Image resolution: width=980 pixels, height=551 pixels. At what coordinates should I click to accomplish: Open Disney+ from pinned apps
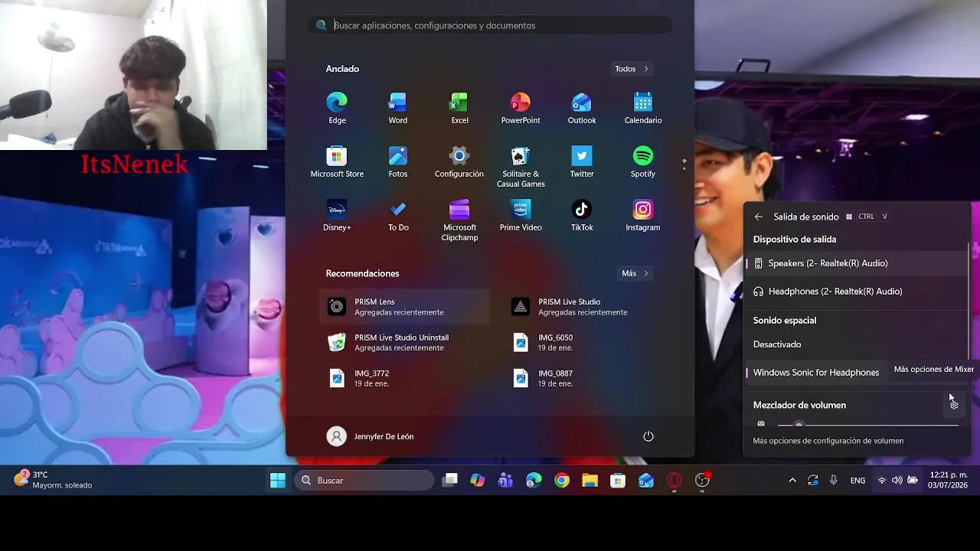[337, 215]
